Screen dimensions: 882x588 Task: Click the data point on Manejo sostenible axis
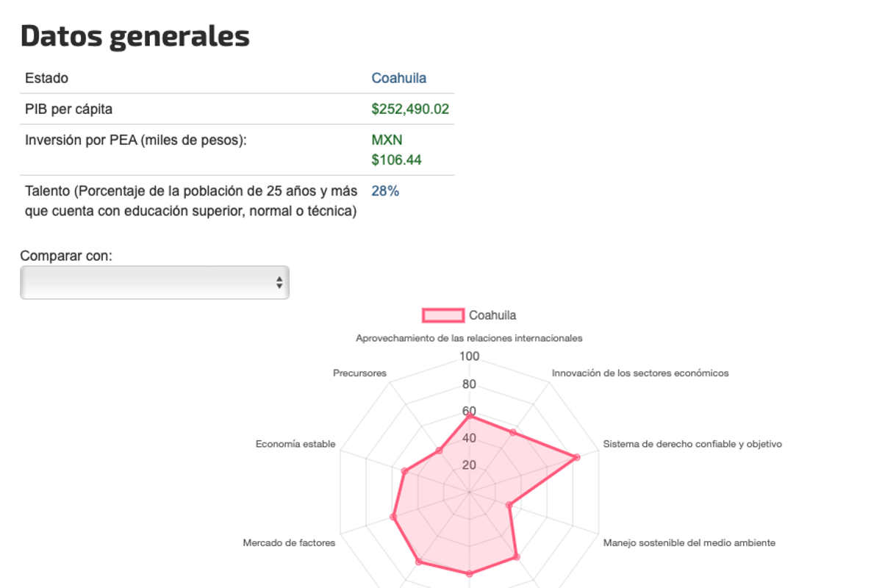click(x=507, y=505)
